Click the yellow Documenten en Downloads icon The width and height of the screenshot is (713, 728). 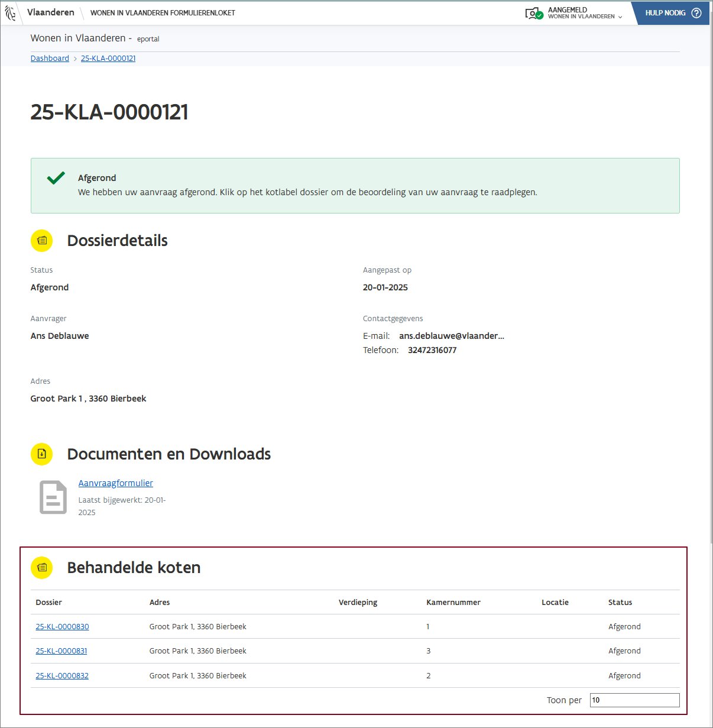tap(42, 454)
